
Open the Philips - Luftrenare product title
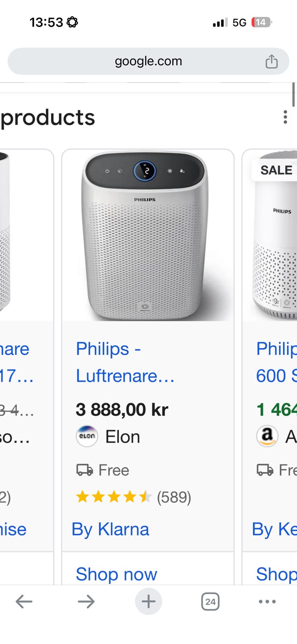pyautogui.click(x=125, y=362)
